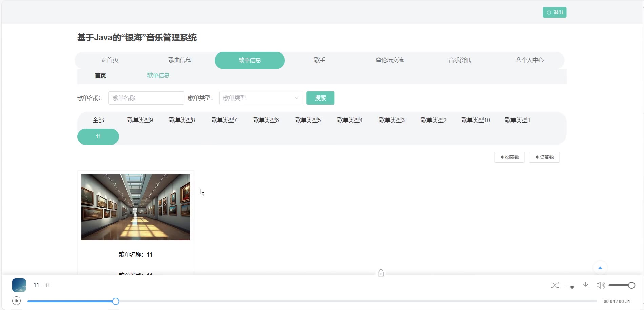Viewport: 644px width, 310px height.
Task: Sort playlists by 点赞数
Action: click(x=544, y=157)
